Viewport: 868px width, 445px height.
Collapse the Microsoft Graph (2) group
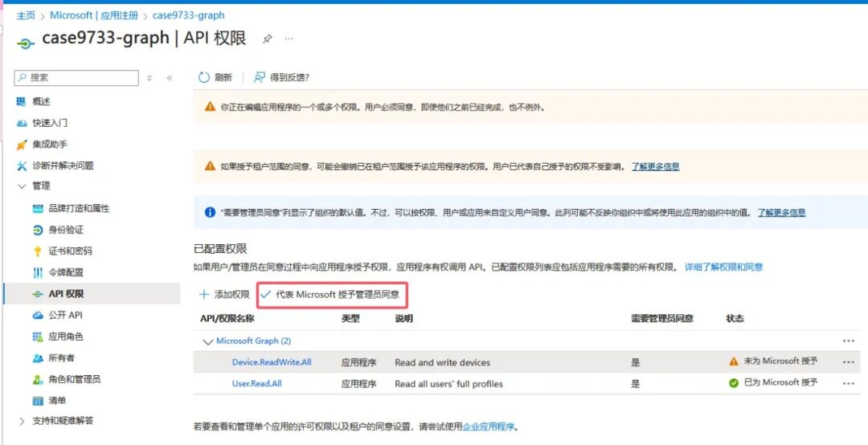point(207,341)
